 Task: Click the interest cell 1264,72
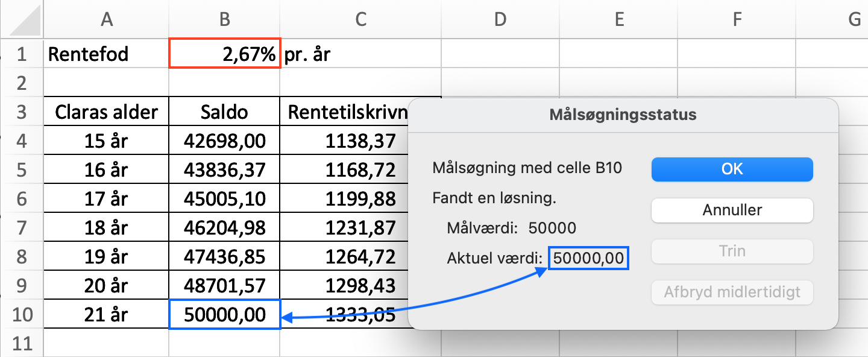(344, 256)
